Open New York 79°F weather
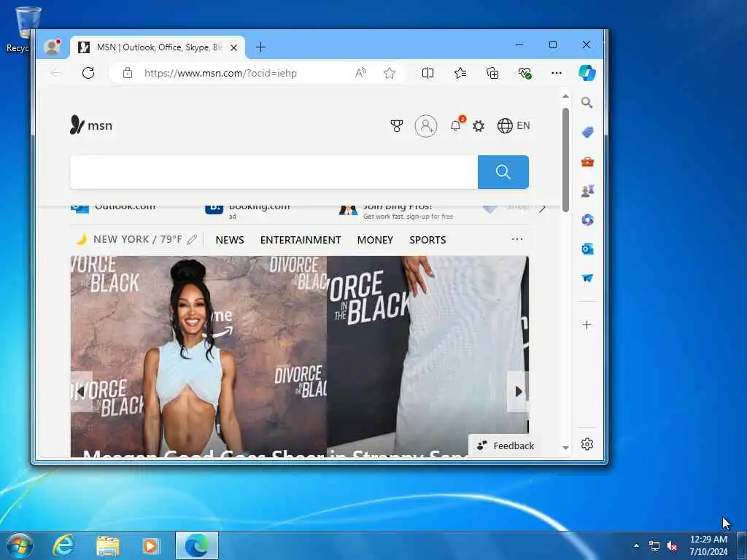This screenshot has width=747, height=560. click(x=130, y=239)
